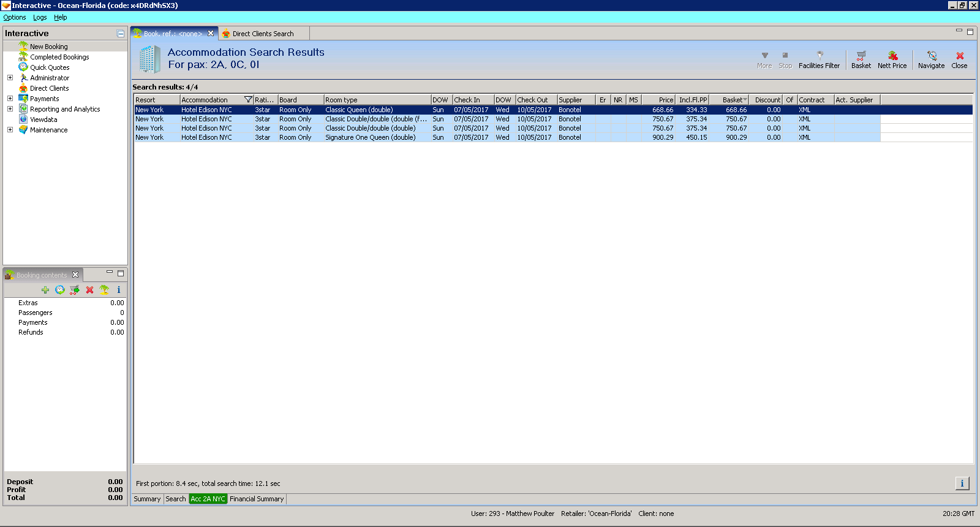Click the Completed Bookings icon
This screenshot has height=527, width=980.
(x=23, y=56)
